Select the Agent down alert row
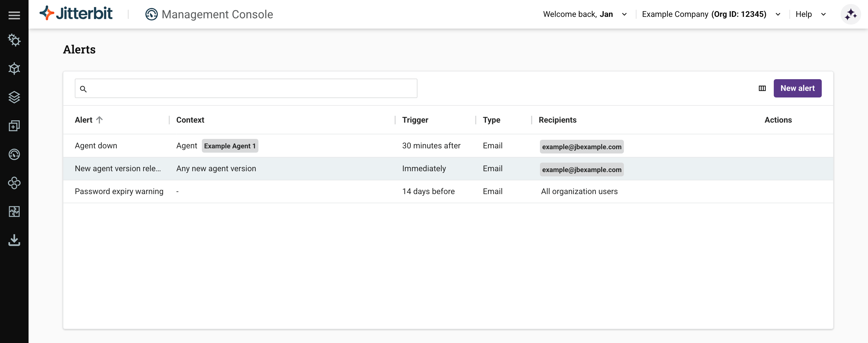868x343 pixels. [x=96, y=146]
